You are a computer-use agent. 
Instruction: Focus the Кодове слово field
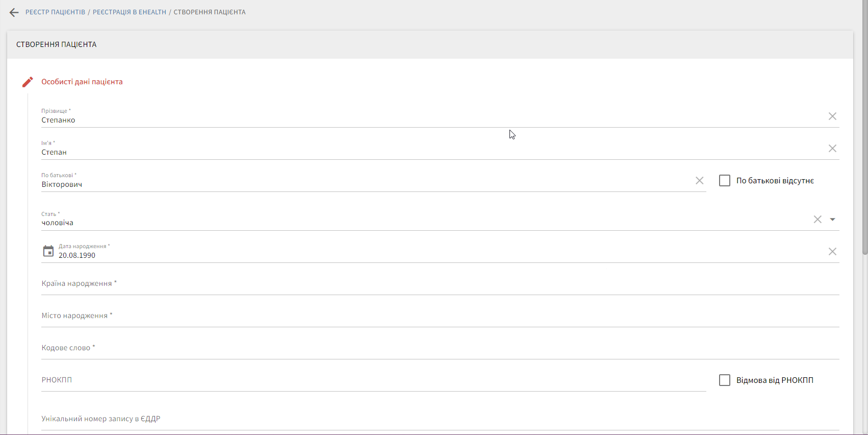[x=439, y=348]
